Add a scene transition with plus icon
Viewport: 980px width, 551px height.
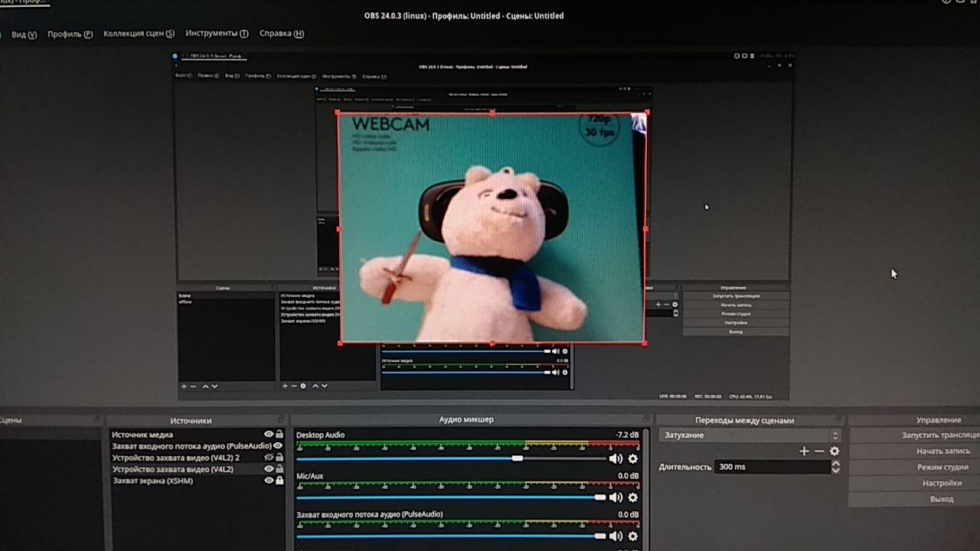coord(804,451)
